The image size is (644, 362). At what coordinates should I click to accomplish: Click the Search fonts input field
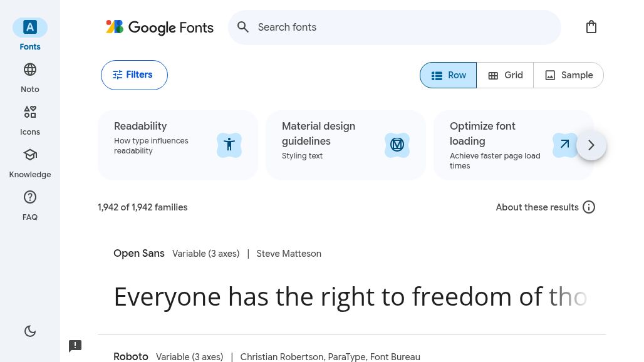[394, 28]
